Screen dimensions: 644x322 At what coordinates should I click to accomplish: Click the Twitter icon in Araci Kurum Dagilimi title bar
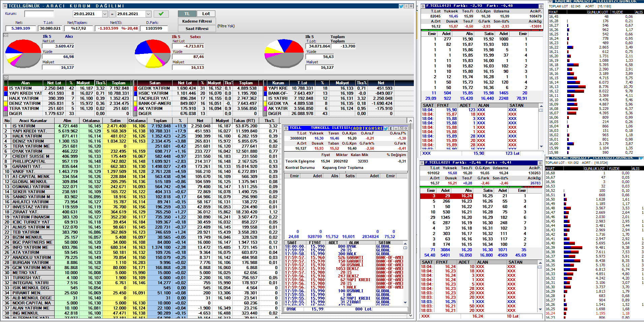[401, 6]
